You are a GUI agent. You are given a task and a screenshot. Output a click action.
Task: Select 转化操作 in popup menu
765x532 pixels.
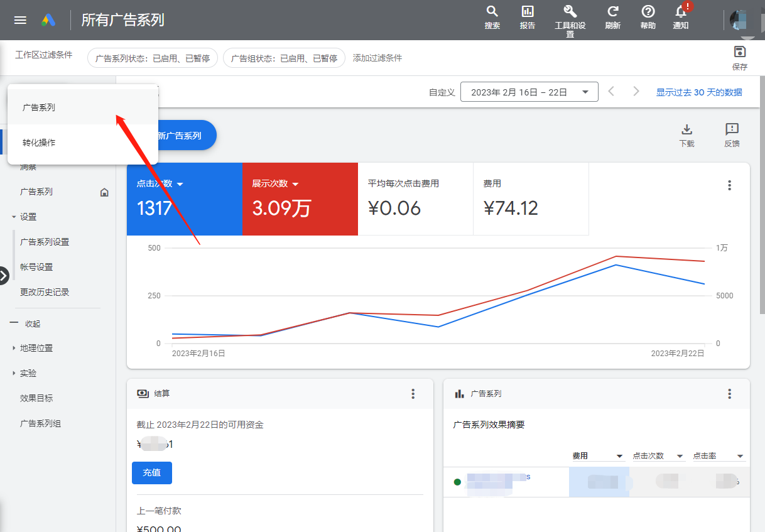point(82,143)
